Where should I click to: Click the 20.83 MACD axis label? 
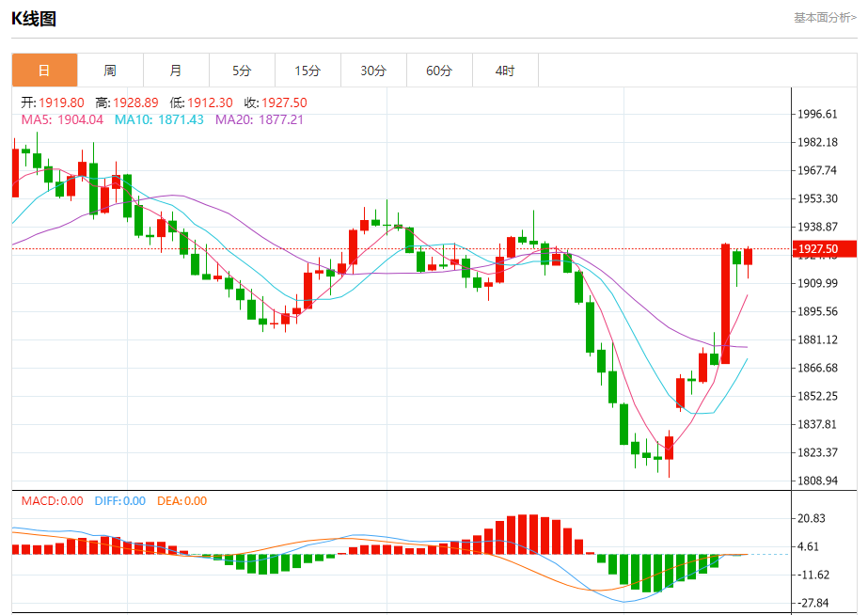point(811,519)
